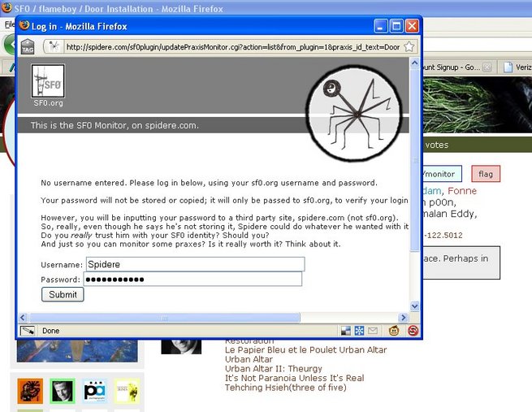Click the eyedropper icon in status bar
Image resolution: width=532 pixels, height=412 pixels.
click(x=28, y=331)
